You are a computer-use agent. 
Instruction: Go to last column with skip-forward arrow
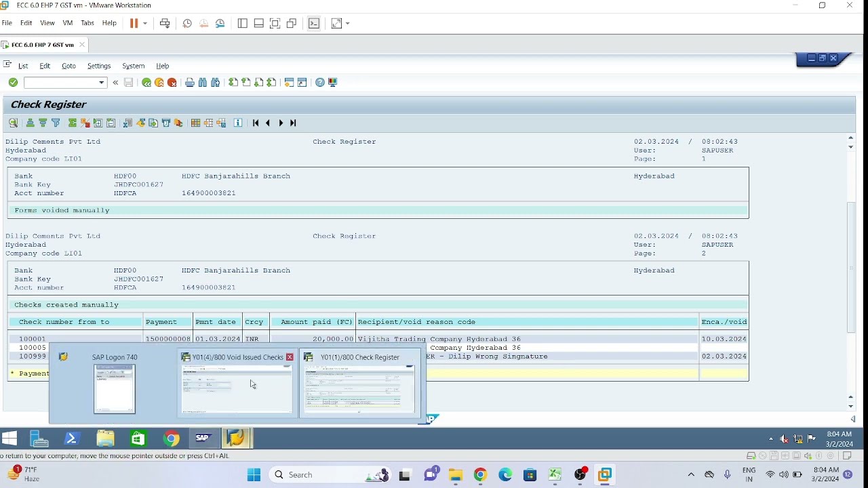[294, 123]
